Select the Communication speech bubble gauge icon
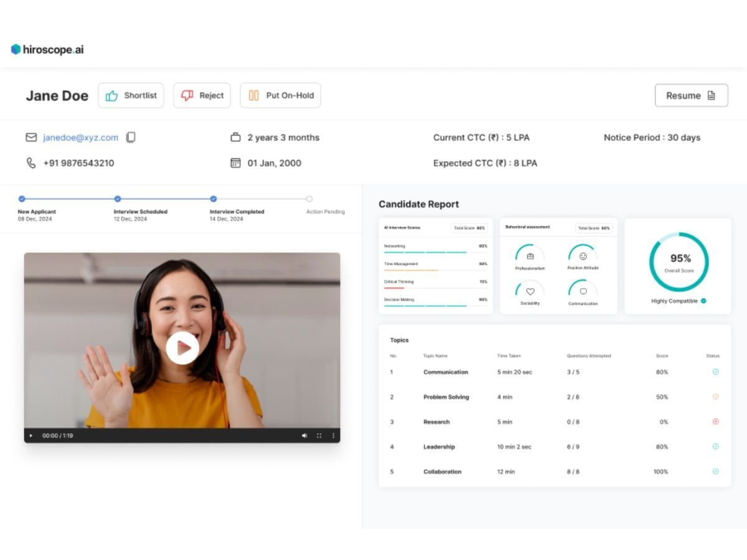Screen dimensions: 747x560 [583, 291]
